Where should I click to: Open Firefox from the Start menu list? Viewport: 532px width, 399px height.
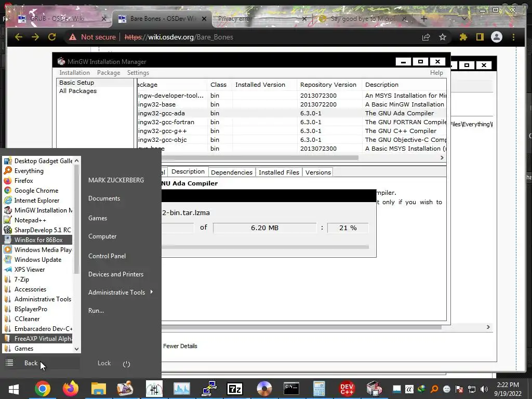[37, 180]
